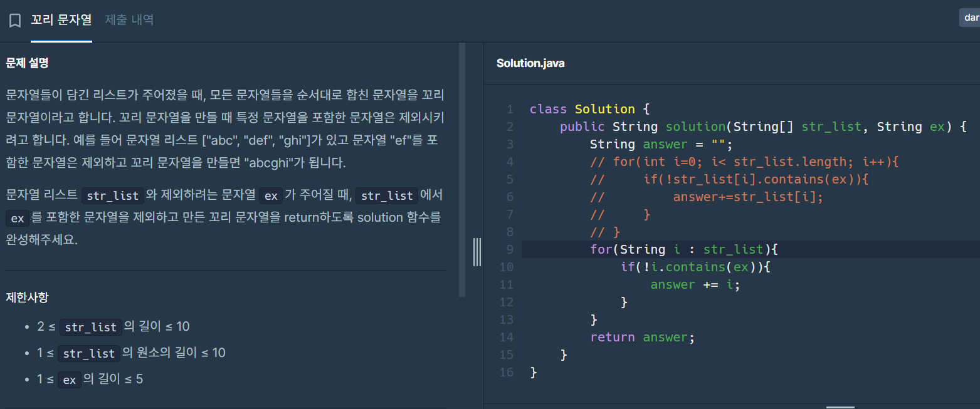Click the 'ex' code tag before '를 포함한 문자열을'
The image size is (980, 409).
pyautogui.click(x=18, y=218)
